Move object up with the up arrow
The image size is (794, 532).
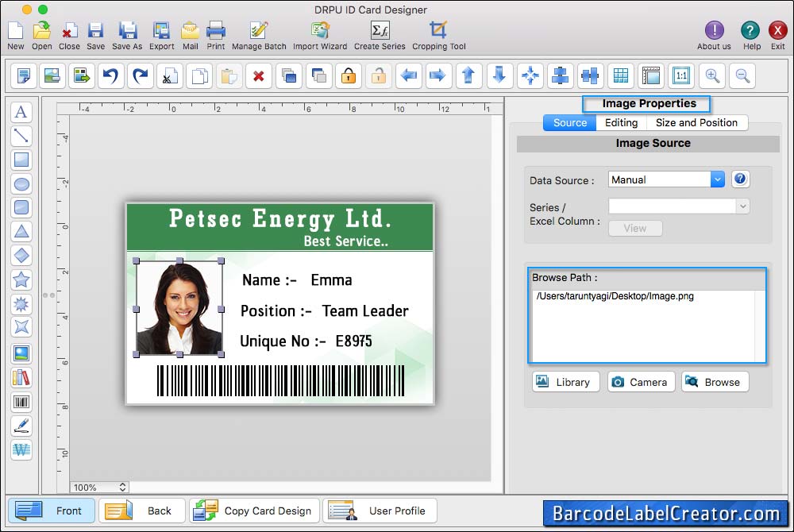point(469,76)
